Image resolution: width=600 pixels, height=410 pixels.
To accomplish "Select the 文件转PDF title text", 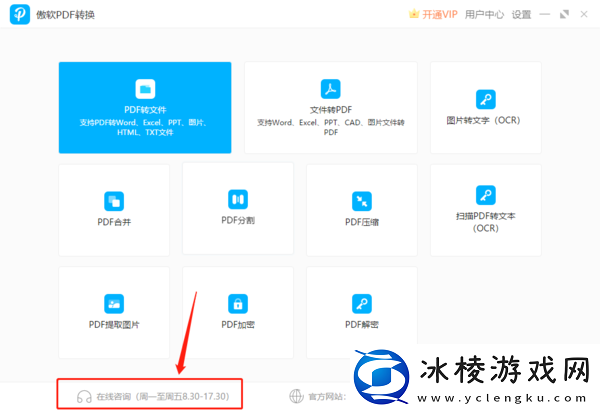I will coord(331,110).
